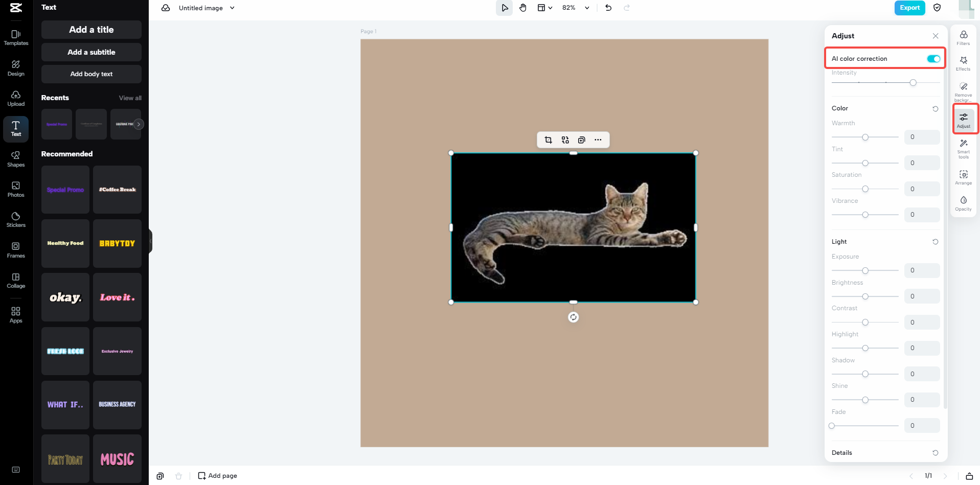Image resolution: width=980 pixels, height=485 pixels.
Task: Reset the Light adjustments section
Action: 935,241
